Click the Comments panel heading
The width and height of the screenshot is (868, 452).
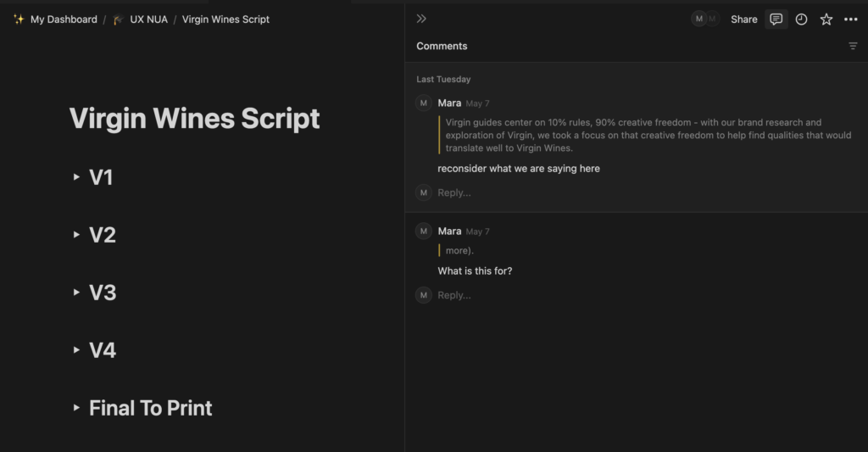442,46
